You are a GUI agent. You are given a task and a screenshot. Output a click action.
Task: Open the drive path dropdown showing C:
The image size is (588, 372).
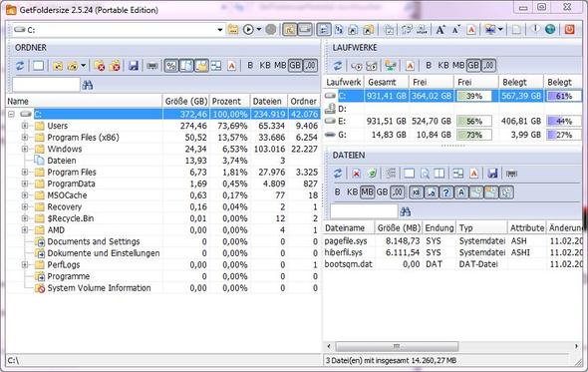point(220,30)
